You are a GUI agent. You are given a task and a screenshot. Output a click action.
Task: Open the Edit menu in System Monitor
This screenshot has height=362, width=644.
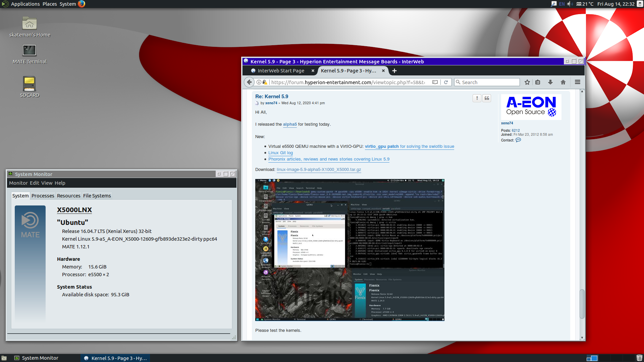click(x=35, y=183)
